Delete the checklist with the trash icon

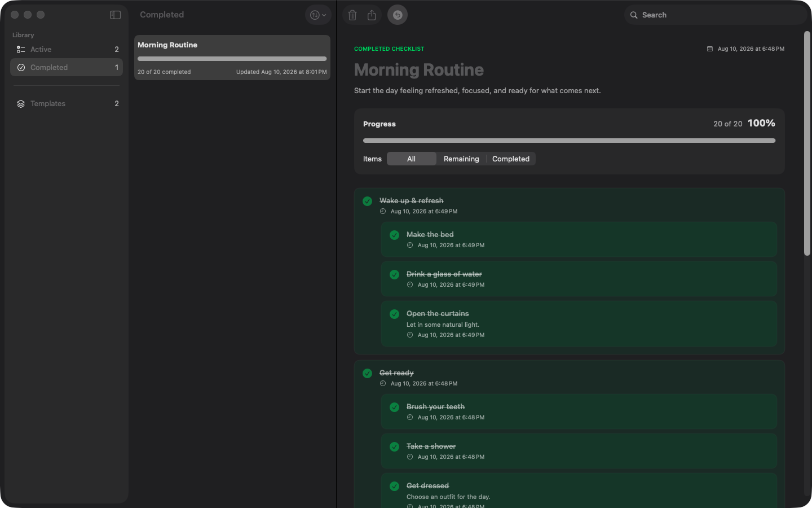coord(352,15)
